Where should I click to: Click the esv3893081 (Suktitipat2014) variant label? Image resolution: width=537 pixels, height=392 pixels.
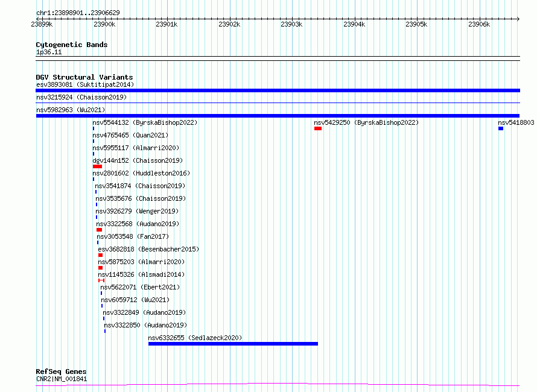click(x=85, y=84)
